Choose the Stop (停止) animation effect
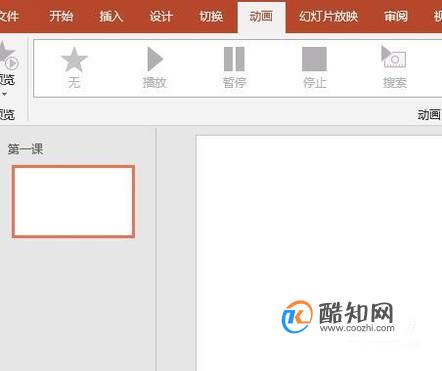The height and width of the screenshot is (371, 442). (314, 68)
